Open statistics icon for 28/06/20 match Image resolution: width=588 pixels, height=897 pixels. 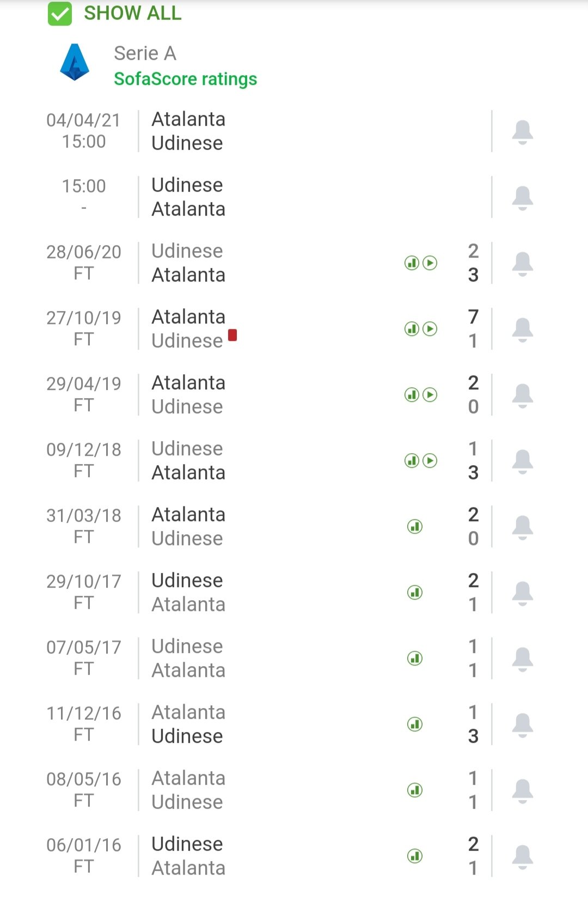tap(412, 263)
